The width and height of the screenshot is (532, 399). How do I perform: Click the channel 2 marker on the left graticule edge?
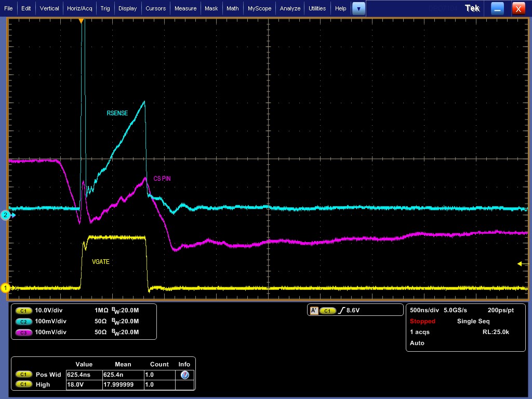coord(5,214)
